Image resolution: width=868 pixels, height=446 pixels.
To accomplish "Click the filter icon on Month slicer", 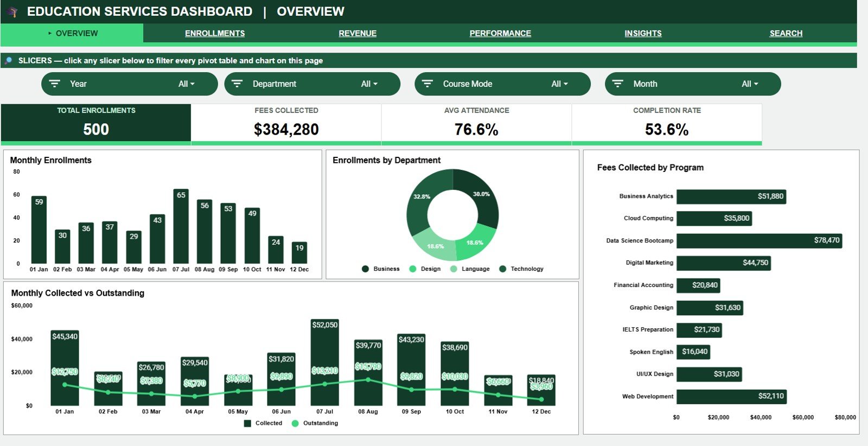I will 618,84.
